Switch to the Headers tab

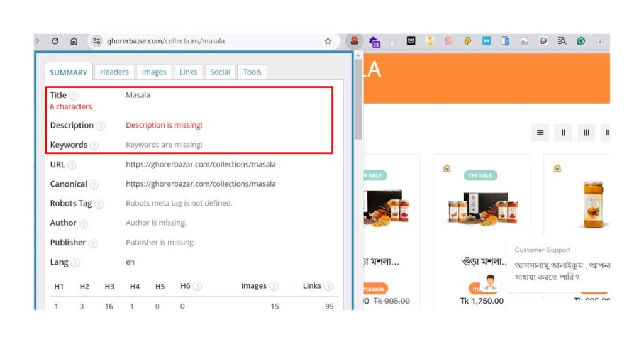114,72
